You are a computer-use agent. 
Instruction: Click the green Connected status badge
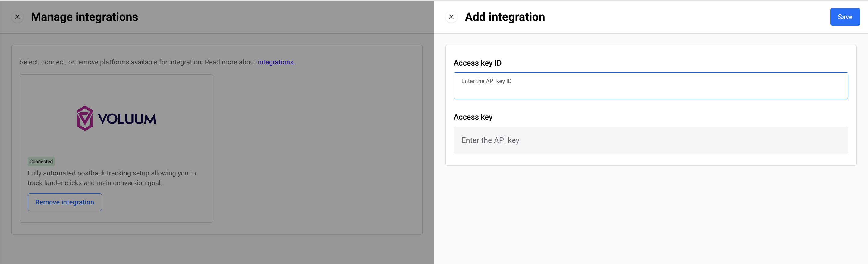point(41,161)
